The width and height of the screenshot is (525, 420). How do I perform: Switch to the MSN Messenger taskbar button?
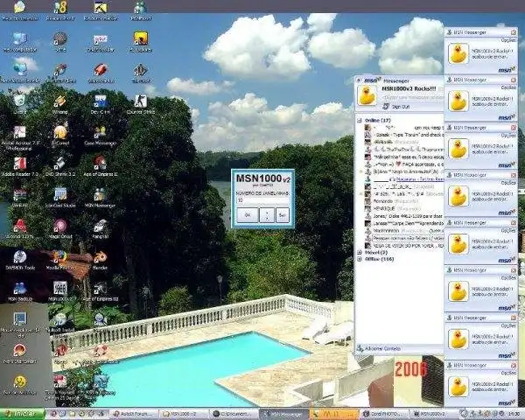283,414
